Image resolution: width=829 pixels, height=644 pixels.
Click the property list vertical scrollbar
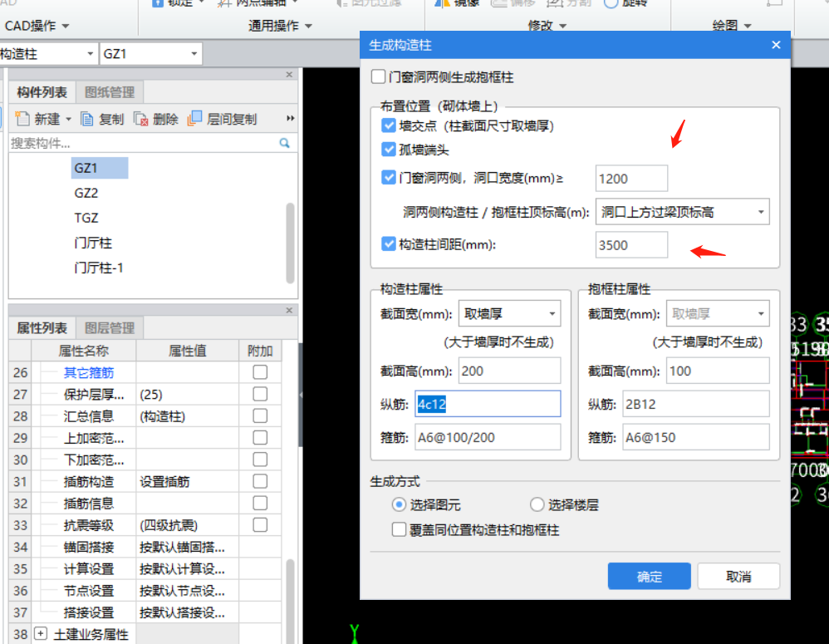coord(290,602)
